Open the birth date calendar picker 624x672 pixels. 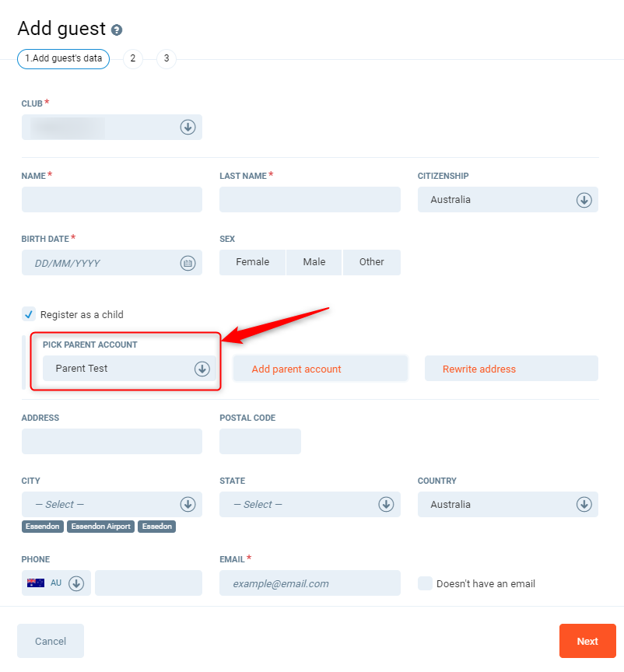coord(188,263)
